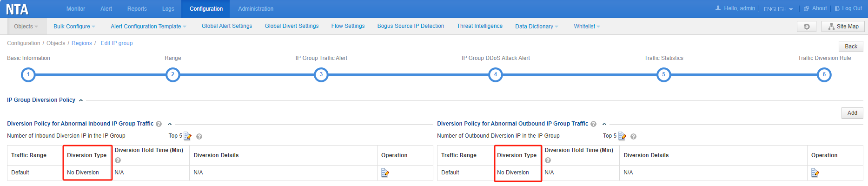Show help for inbound Diversion Hold Time
Image resolution: width=868 pixels, height=186 pixels.
[118, 160]
